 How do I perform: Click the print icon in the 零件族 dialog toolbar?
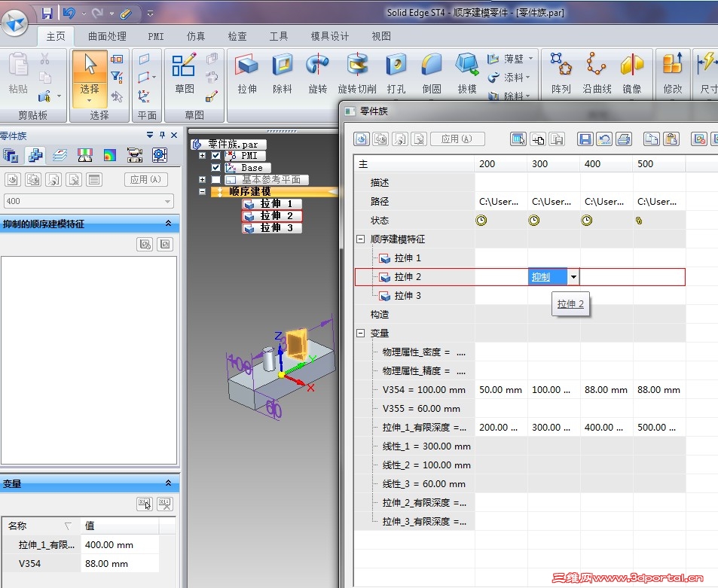click(x=623, y=139)
